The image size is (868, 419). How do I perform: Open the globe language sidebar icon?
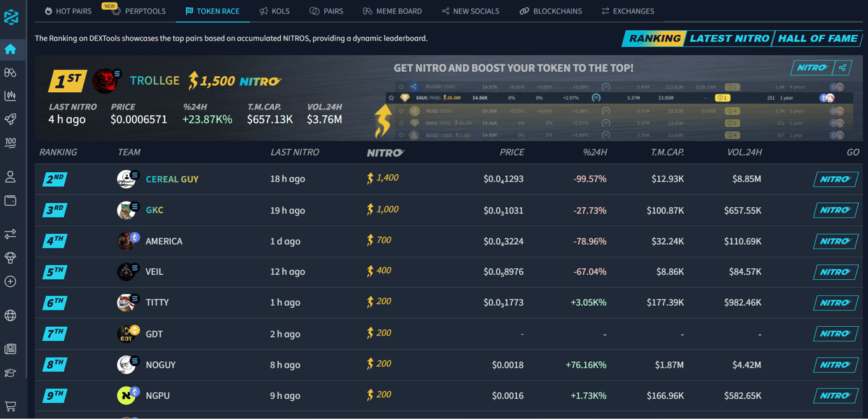(10, 315)
